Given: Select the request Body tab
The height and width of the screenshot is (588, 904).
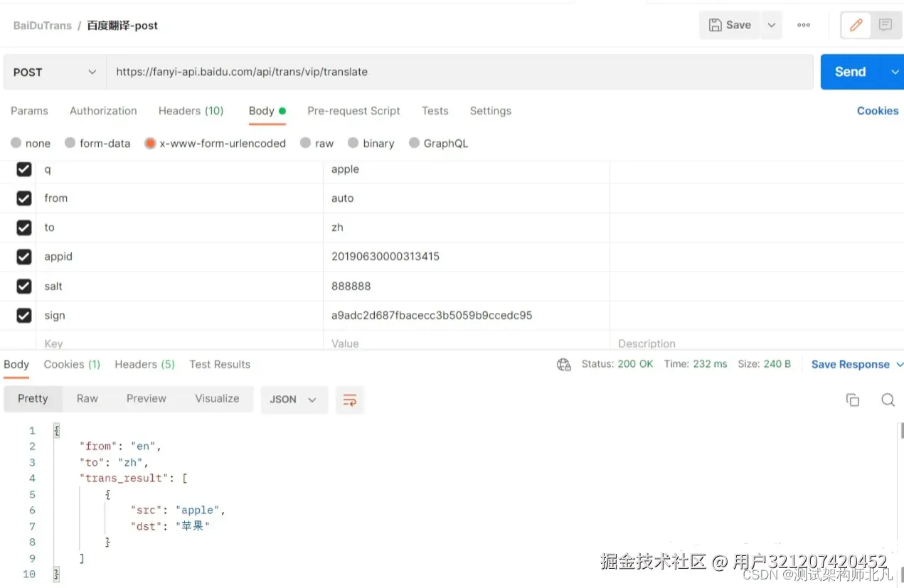Looking at the screenshot, I should [267, 111].
